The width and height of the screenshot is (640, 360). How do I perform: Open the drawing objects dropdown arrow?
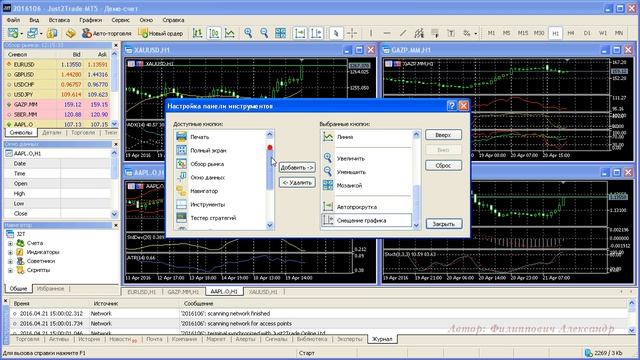click(x=476, y=33)
